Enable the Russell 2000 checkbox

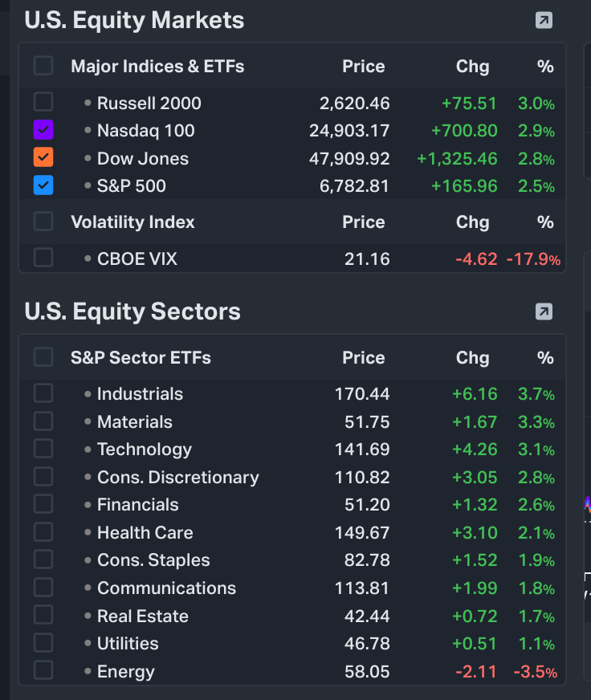(43, 102)
